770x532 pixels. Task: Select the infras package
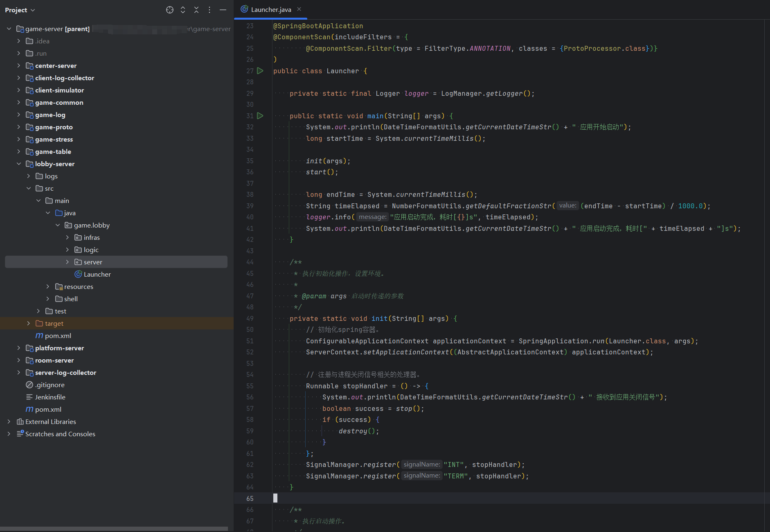pos(92,237)
